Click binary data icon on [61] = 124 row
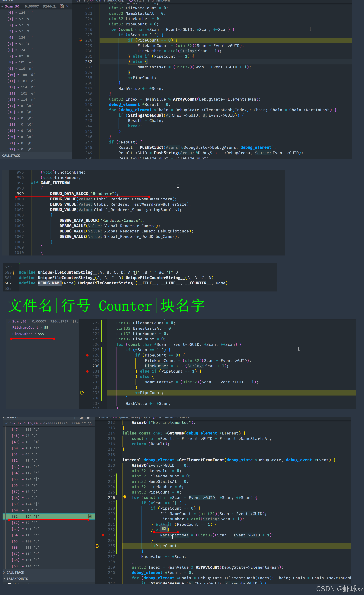This screenshot has width=364, height=595. click(x=90, y=516)
